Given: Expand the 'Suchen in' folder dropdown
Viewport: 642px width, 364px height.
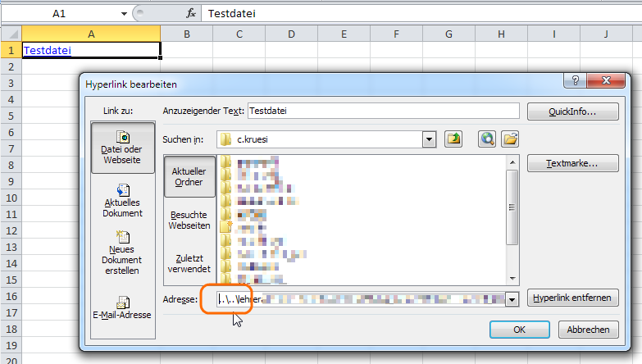Looking at the screenshot, I should click(428, 139).
